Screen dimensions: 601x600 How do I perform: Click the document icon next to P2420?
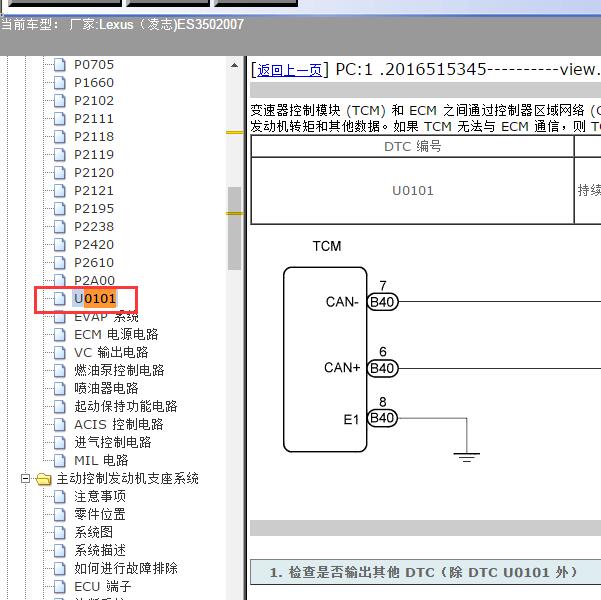click(59, 245)
